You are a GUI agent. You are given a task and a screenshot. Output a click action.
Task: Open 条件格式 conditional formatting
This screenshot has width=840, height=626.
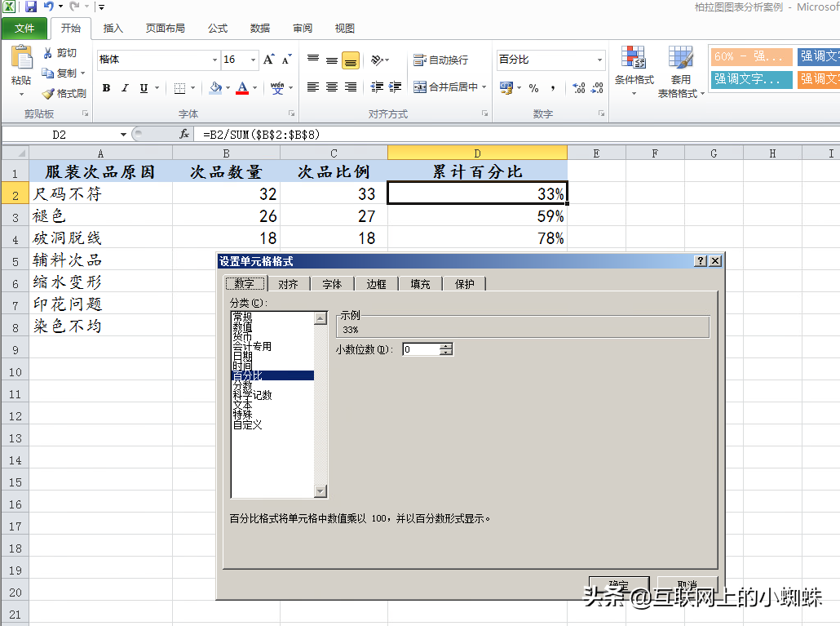[x=634, y=71]
